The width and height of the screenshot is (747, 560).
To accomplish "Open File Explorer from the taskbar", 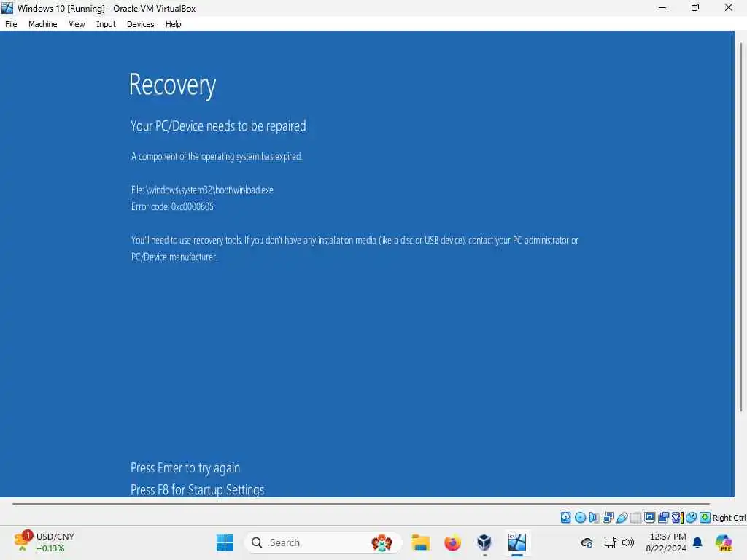I will (421, 542).
